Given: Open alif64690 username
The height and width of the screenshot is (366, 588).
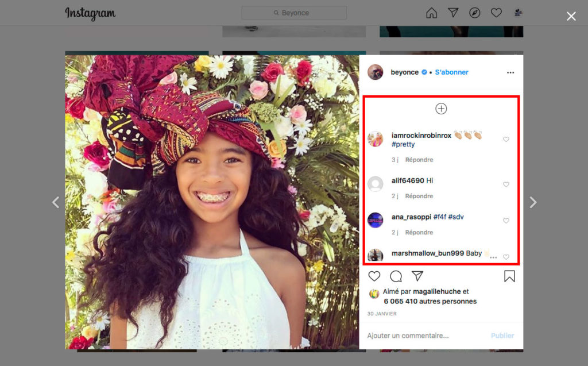Looking at the screenshot, I should (408, 180).
